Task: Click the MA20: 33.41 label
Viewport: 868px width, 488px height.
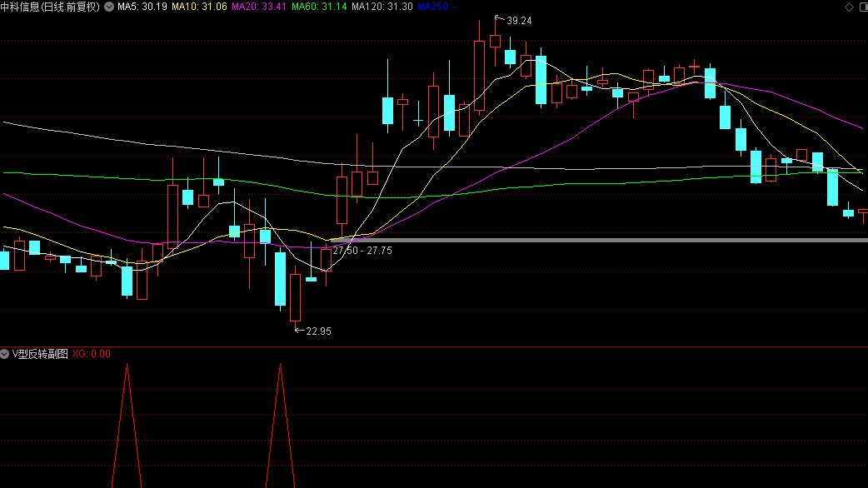Action: [x=259, y=7]
